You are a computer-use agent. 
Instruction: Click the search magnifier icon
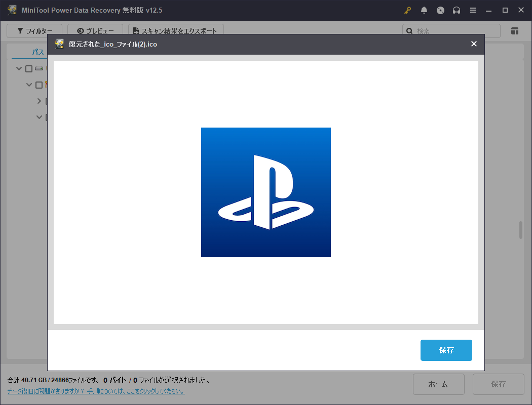409,31
